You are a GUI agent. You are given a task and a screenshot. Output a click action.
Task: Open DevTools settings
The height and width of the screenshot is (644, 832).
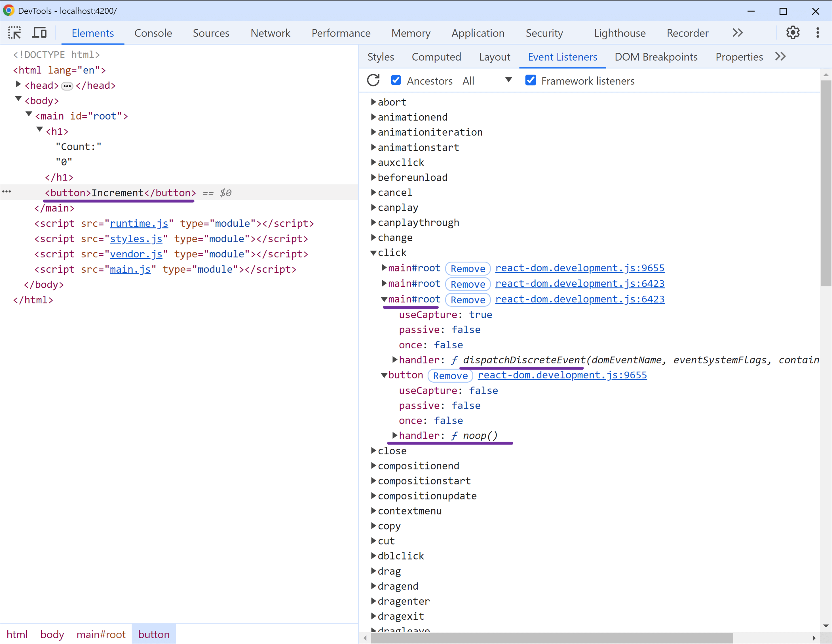(793, 33)
